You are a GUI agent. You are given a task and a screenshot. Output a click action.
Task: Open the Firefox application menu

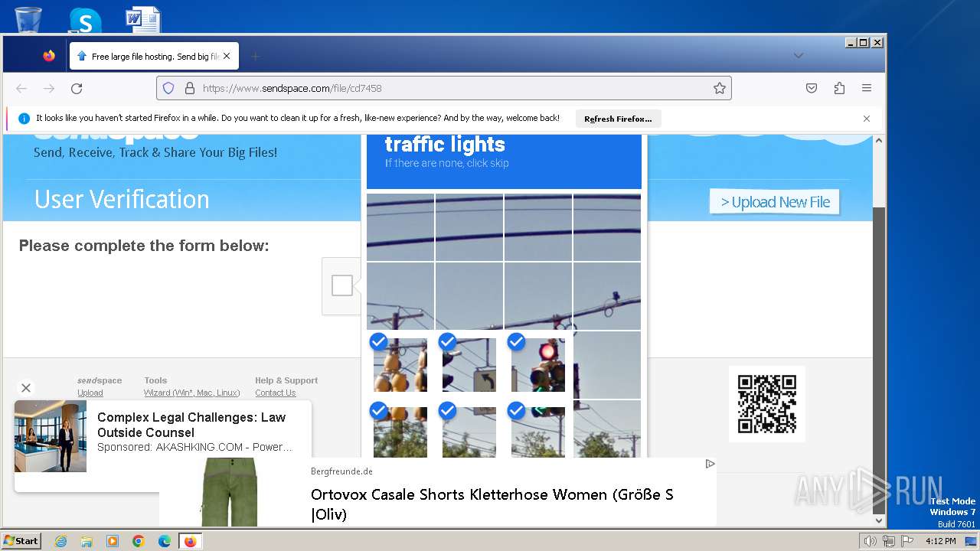[867, 88]
